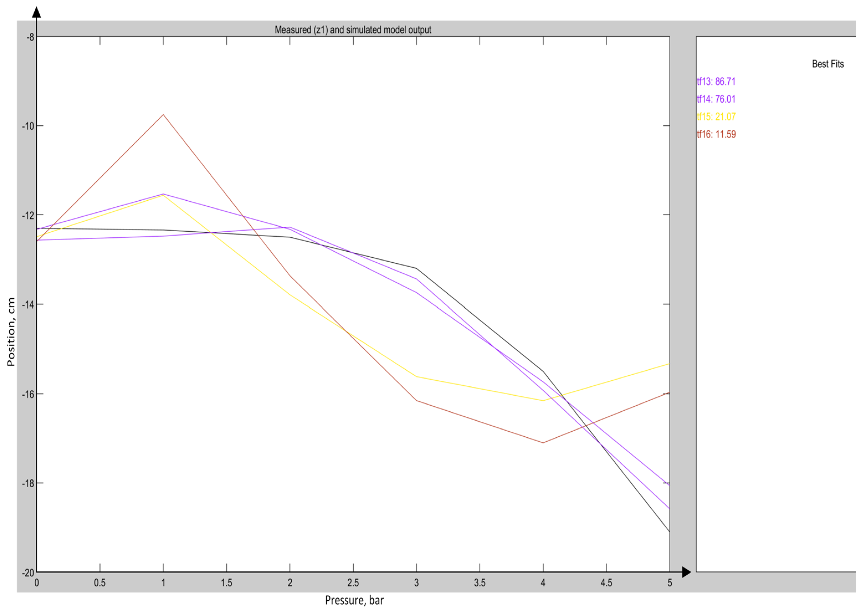Screen dimensions: 868x612
Task: Click the y-axis tick label -10
Action: [x=28, y=126]
